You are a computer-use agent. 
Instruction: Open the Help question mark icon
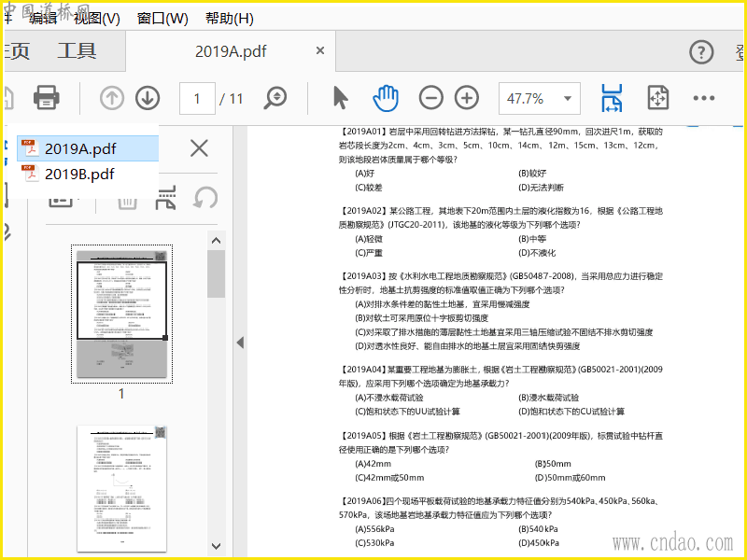click(701, 51)
